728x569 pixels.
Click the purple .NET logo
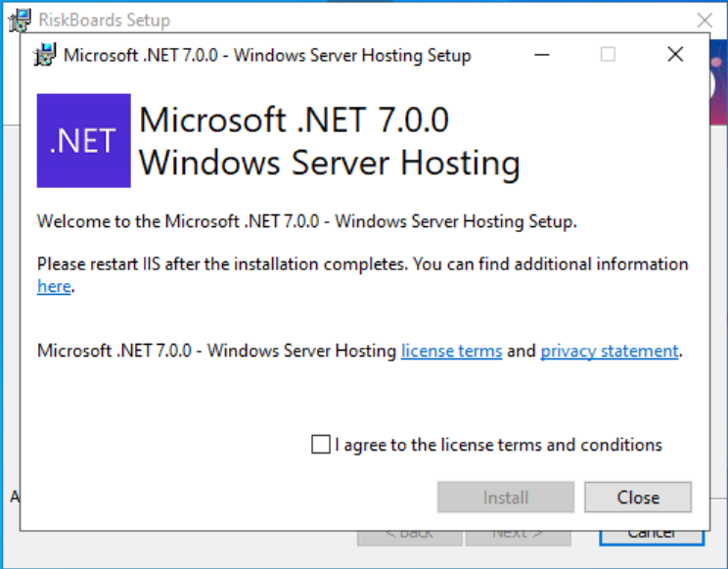coord(83,141)
